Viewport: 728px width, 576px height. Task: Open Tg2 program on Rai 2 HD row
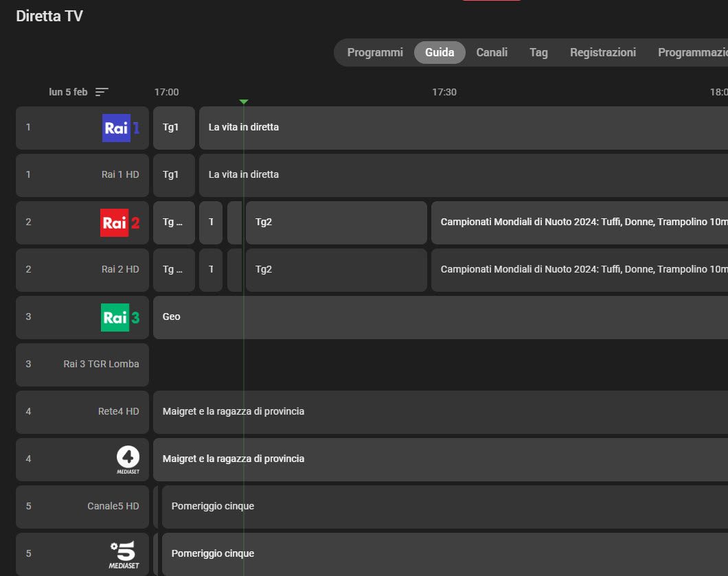[x=336, y=270]
